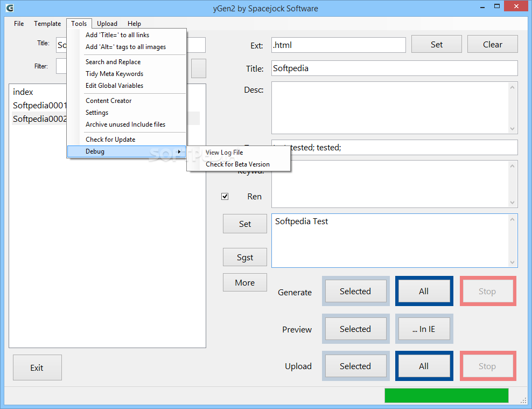The height and width of the screenshot is (409, 532).
Task: Click the Exit button
Action: (x=37, y=368)
